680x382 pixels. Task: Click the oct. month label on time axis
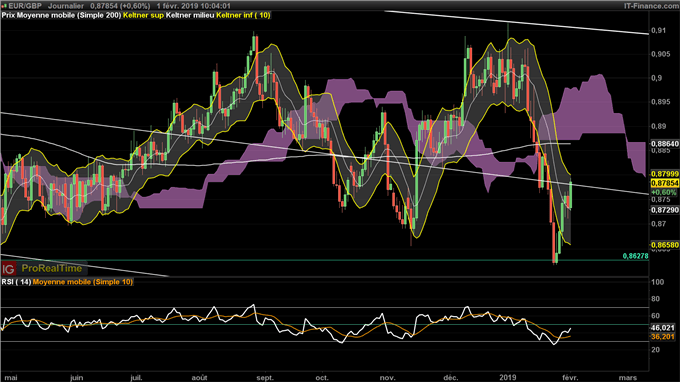pos(322,378)
